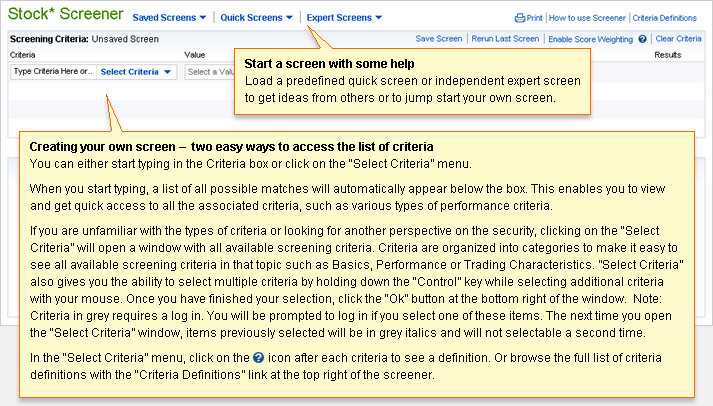713x406 pixels.
Task: Click the Clear Criteria link
Action: pyautogui.click(x=679, y=39)
